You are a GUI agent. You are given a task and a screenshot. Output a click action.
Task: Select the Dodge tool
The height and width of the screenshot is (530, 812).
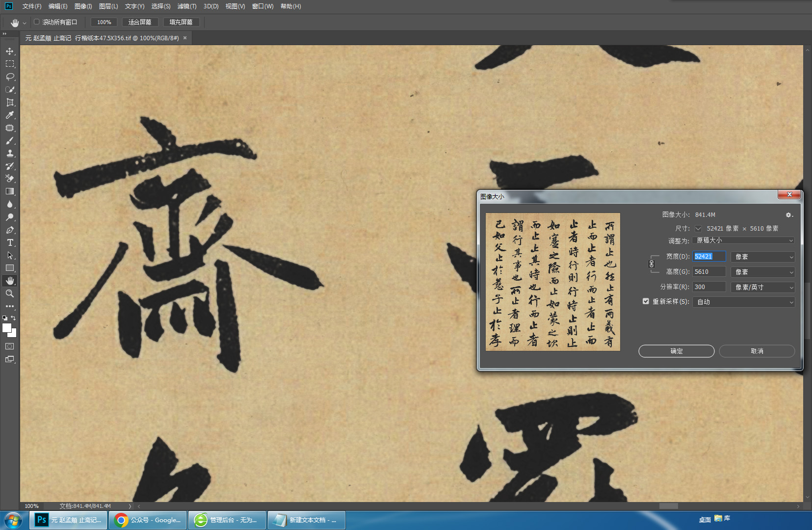pos(10,217)
